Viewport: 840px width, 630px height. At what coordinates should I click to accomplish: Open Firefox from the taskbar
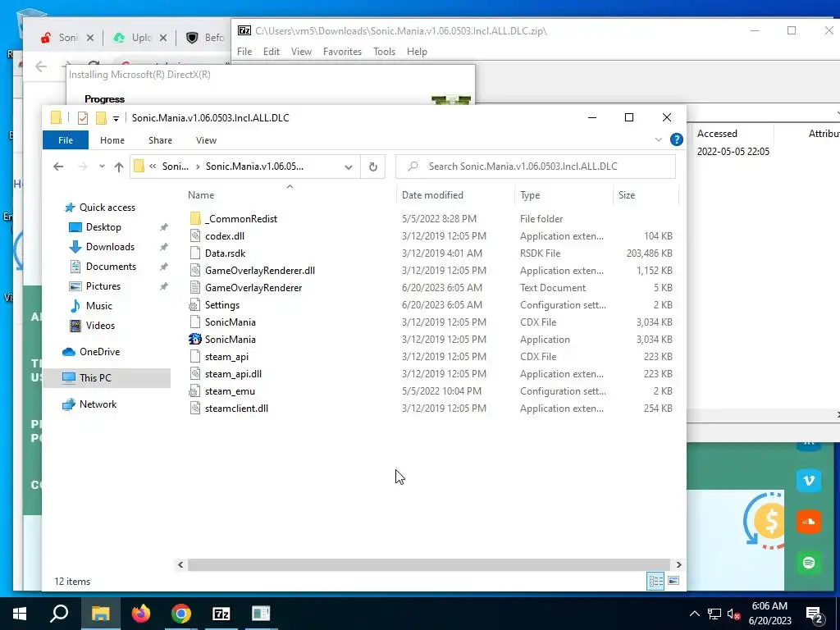[141, 614]
